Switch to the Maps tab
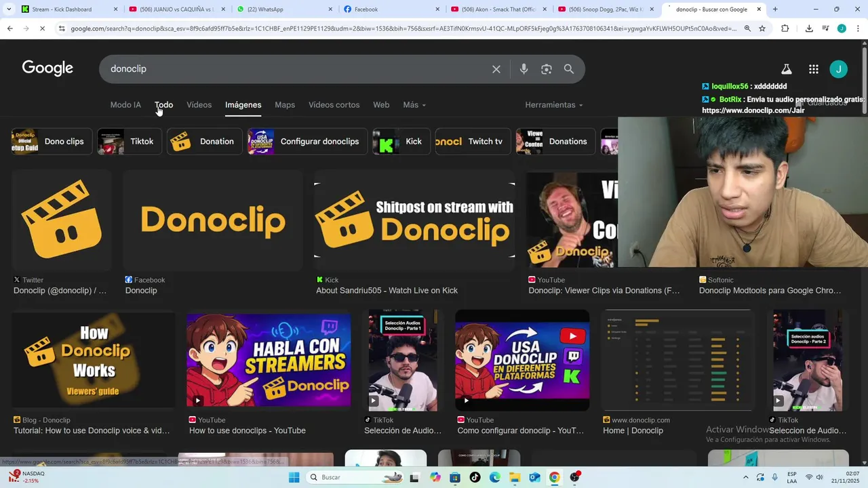This screenshot has height=488, width=868. coord(285,105)
